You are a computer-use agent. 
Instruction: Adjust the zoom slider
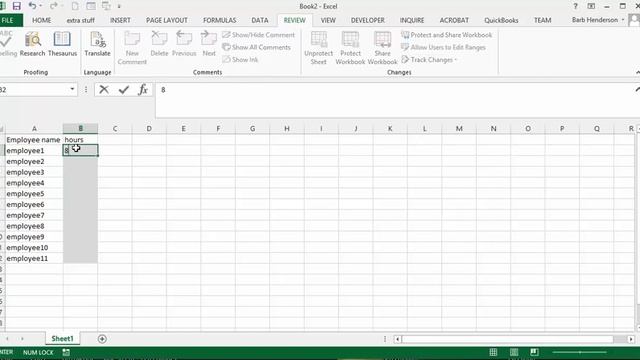(x=580, y=352)
